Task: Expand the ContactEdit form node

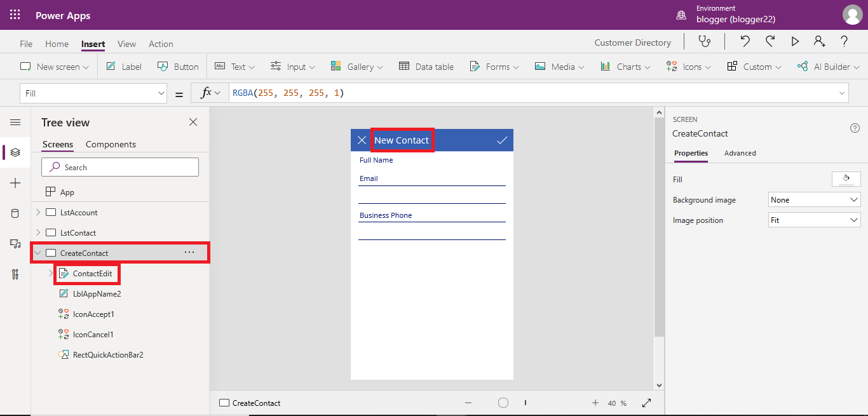Action: [51, 273]
